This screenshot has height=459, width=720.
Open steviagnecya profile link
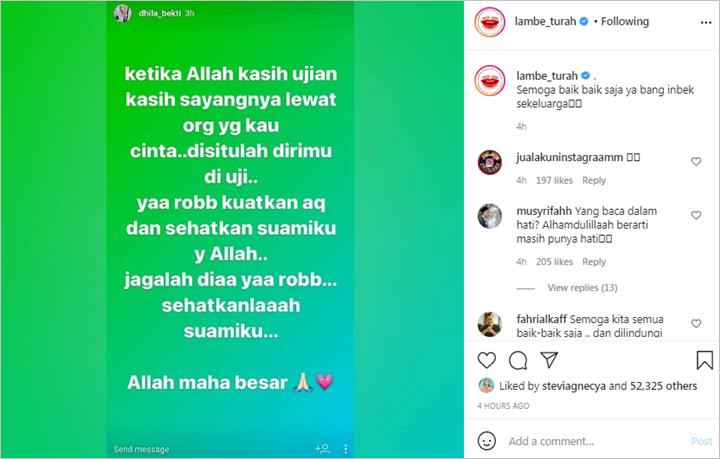[x=574, y=386]
